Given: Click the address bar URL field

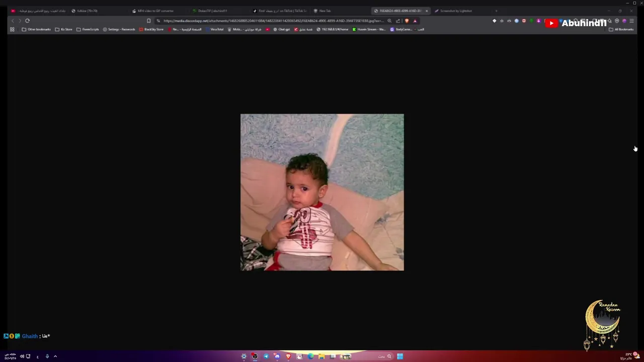Looking at the screenshot, I should pyautogui.click(x=273, y=21).
